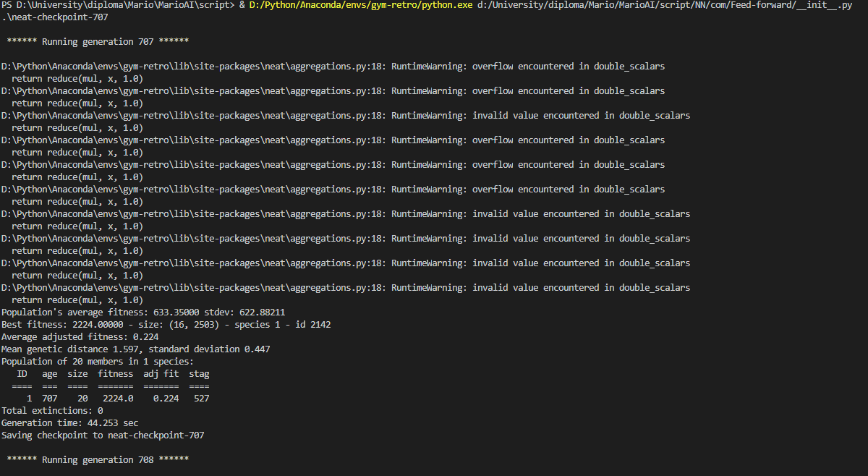The image size is (868, 476).
Task: Click 'Saving checkpoint to neat-checkpoint-707' text
Action: click(103, 435)
